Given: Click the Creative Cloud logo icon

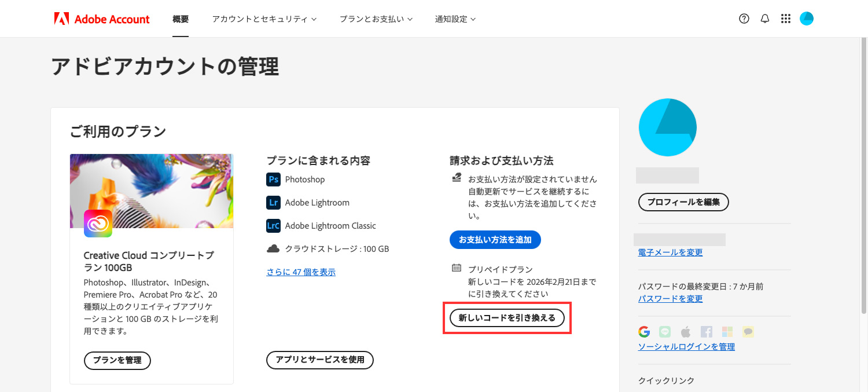Looking at the screenshot, I should coord(98,224).
